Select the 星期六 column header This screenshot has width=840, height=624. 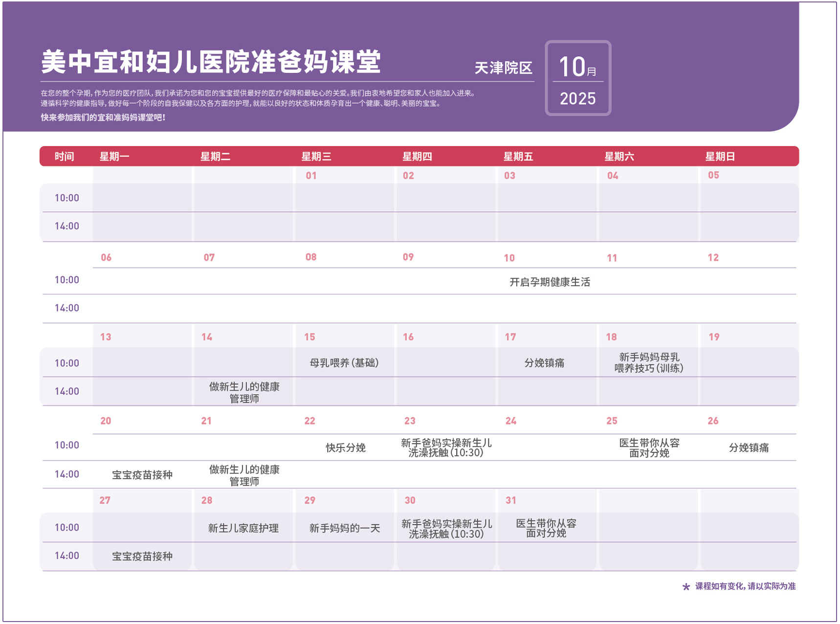click(x=619, y=156)
